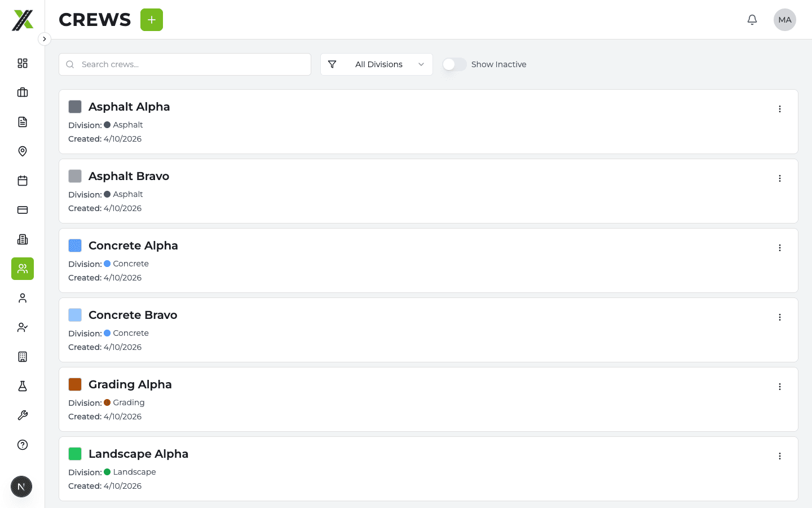Viewport: 812px width, 508px height.
Task: Click Grading division label under Grading Alpha
Action: 129,402
